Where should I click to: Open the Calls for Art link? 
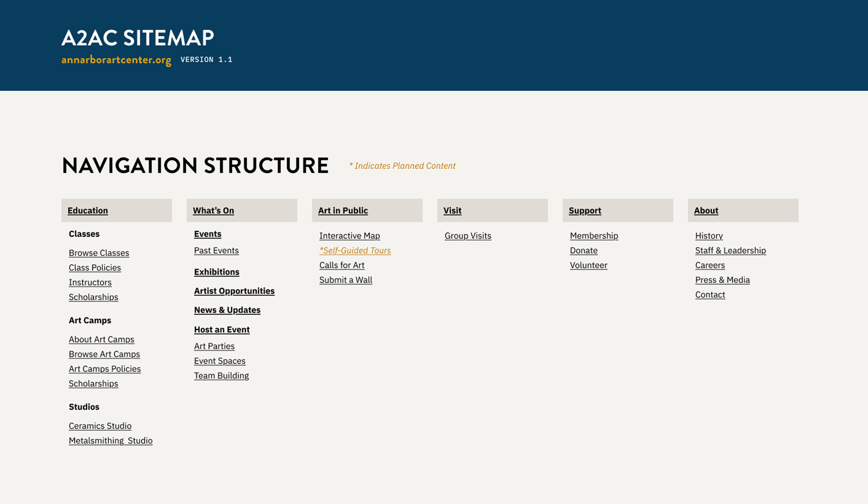342,265
